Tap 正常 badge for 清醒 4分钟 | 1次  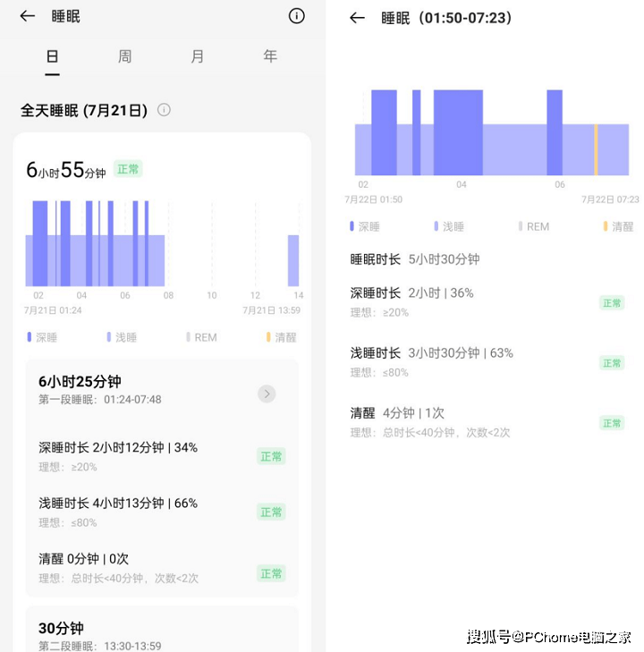(x=612, y=423)
